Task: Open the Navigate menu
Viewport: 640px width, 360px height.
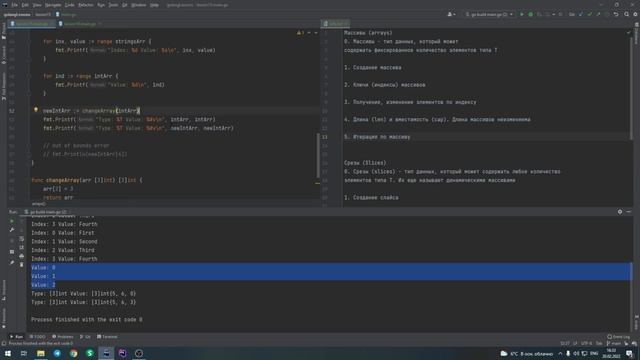Action: coord(53,5)
